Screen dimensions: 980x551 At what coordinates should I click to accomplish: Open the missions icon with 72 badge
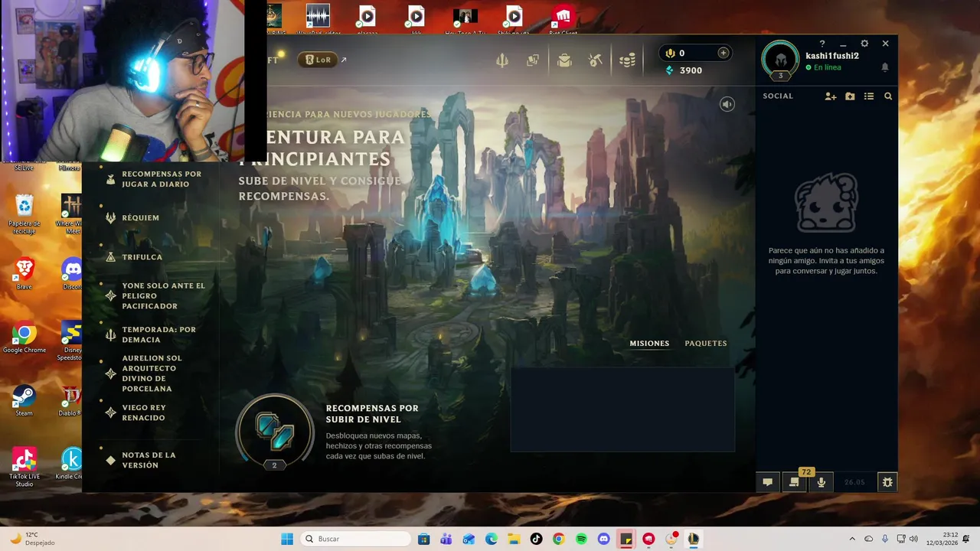794,482
